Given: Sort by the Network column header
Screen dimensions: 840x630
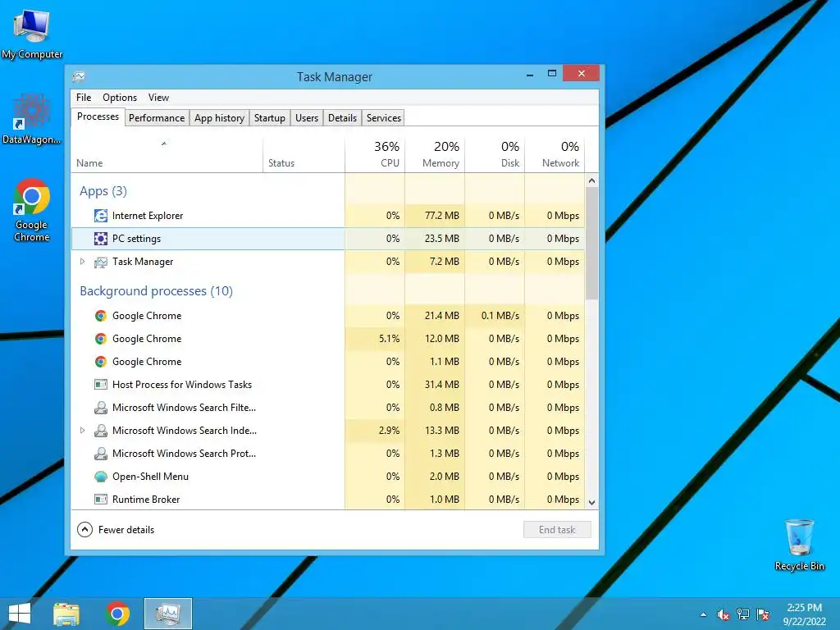Looking at the screenshot, I should [555, 154].
